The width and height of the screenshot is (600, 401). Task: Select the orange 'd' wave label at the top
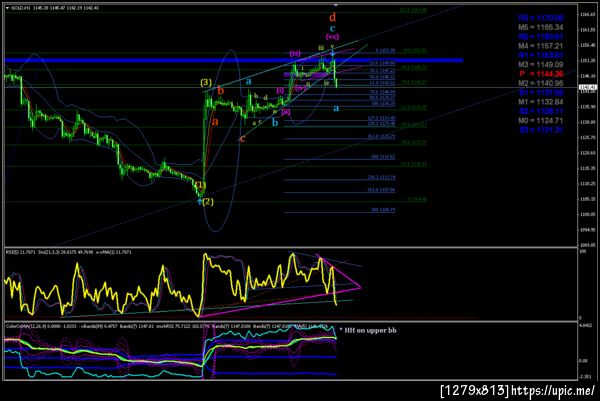coord(333,17)
